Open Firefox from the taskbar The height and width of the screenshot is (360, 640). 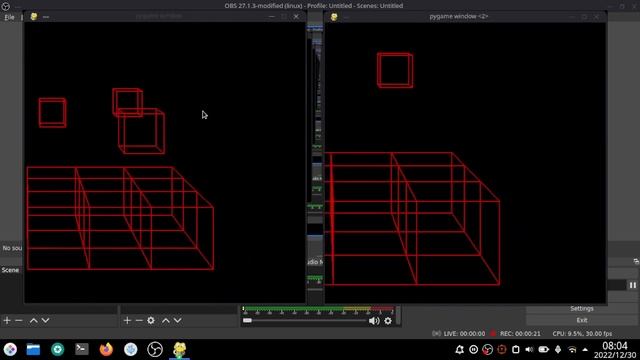[x=106, y=349]
